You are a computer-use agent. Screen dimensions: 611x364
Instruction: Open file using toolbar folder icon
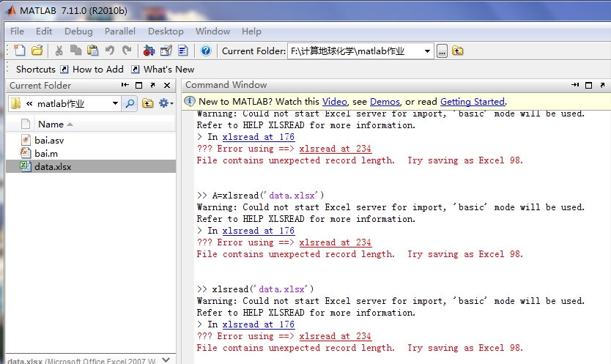click(x=37, y=51)
